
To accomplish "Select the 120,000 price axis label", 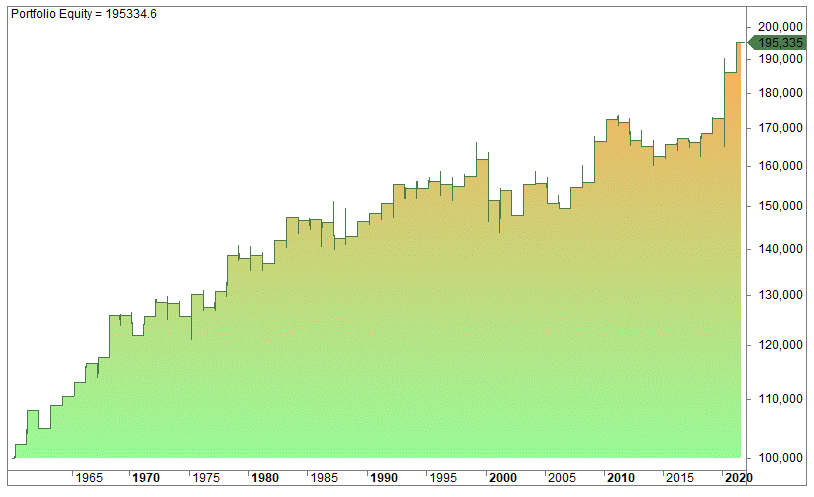I will pos(779,345).
